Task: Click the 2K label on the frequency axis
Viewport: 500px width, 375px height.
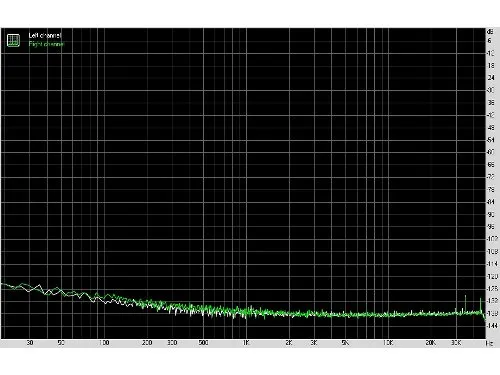Action: 289,343
